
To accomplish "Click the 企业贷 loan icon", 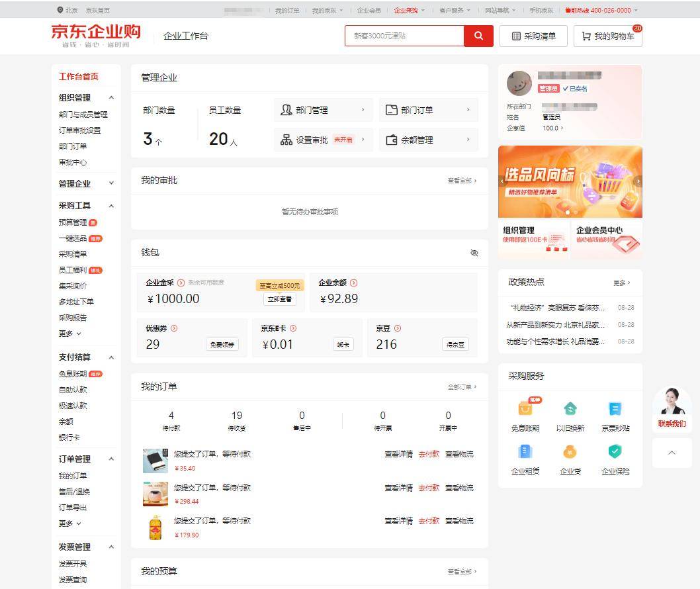I will pos(570,451).
